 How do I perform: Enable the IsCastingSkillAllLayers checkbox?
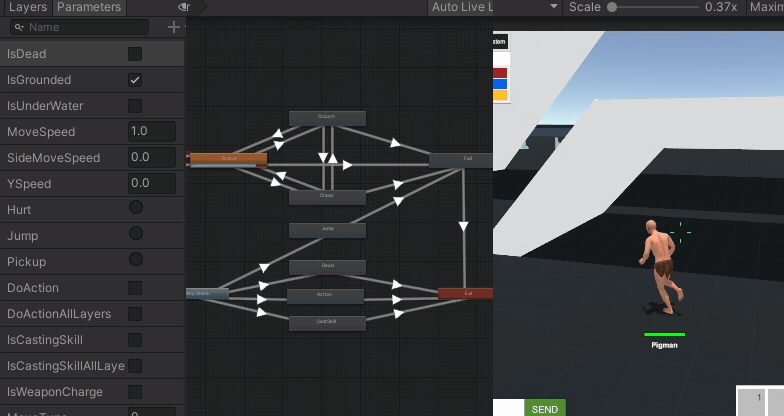pos(135,366)
